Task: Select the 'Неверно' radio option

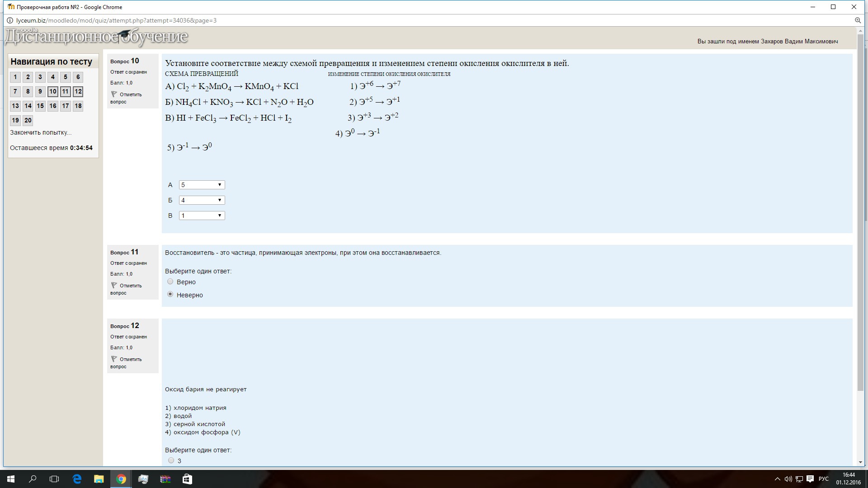Action: coord(170,294)
